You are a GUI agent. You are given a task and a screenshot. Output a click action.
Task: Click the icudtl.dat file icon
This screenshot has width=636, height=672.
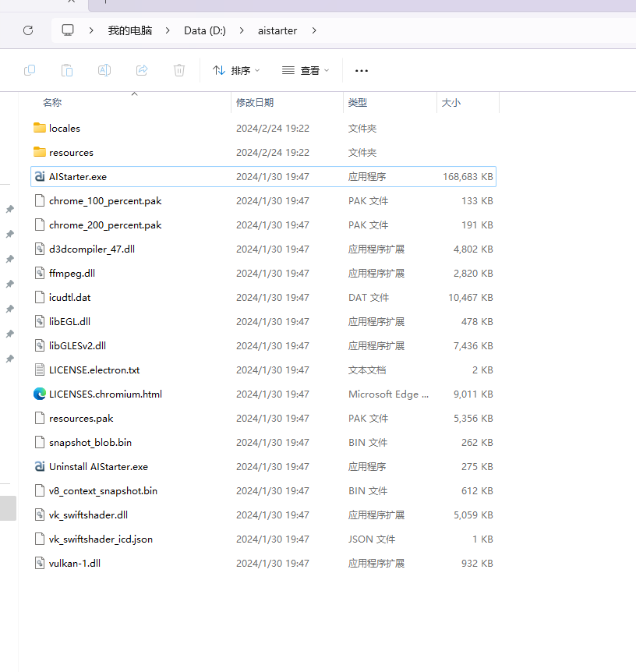tap(40, 298)
